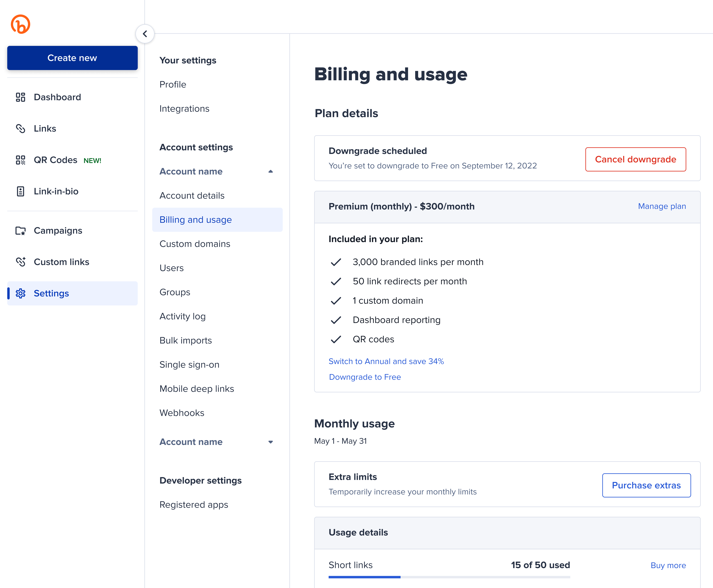
Task: Click the checkmark beside 1 custom domain
Action: click(336, 301)
